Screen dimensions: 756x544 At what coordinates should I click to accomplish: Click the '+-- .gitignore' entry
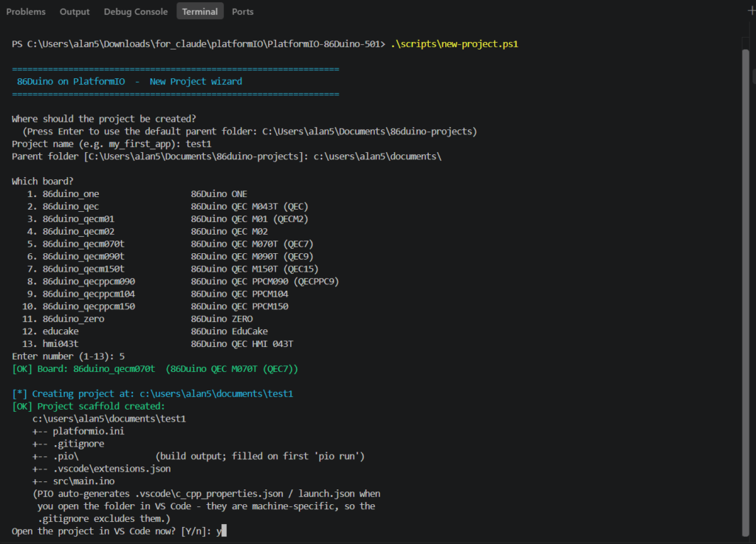[68, 445]
